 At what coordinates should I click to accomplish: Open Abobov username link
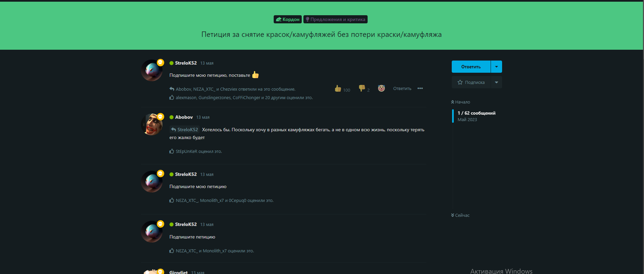tap(184, 117)
